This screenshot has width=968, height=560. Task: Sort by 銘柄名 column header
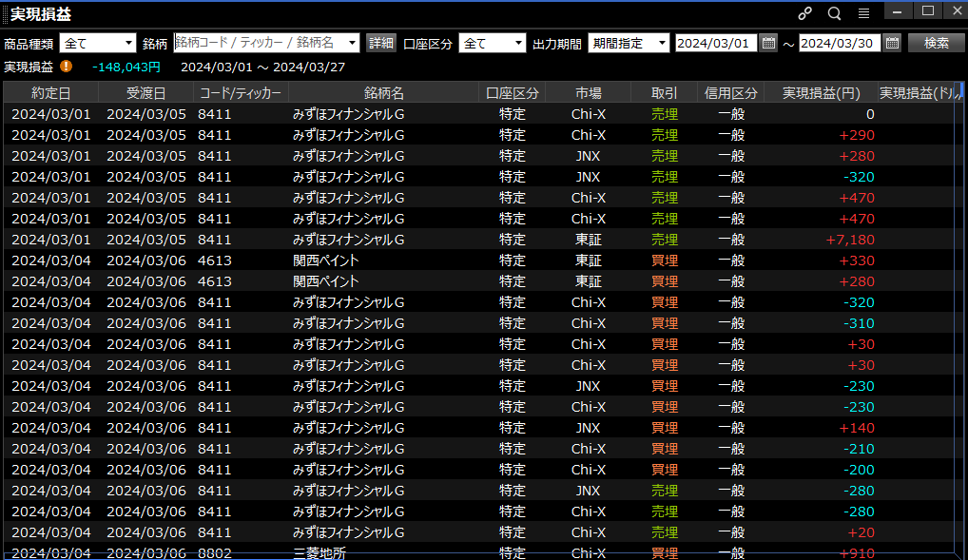[x=383, y=92]
